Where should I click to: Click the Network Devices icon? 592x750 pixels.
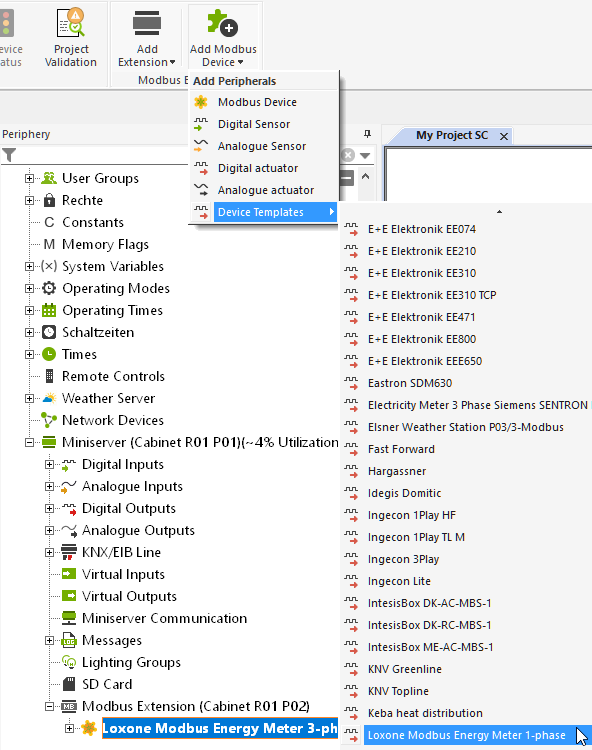point(49,420)
